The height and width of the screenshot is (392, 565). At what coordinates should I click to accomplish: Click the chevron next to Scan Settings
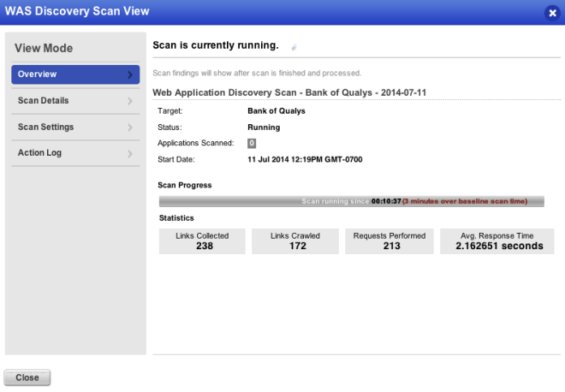130,128
